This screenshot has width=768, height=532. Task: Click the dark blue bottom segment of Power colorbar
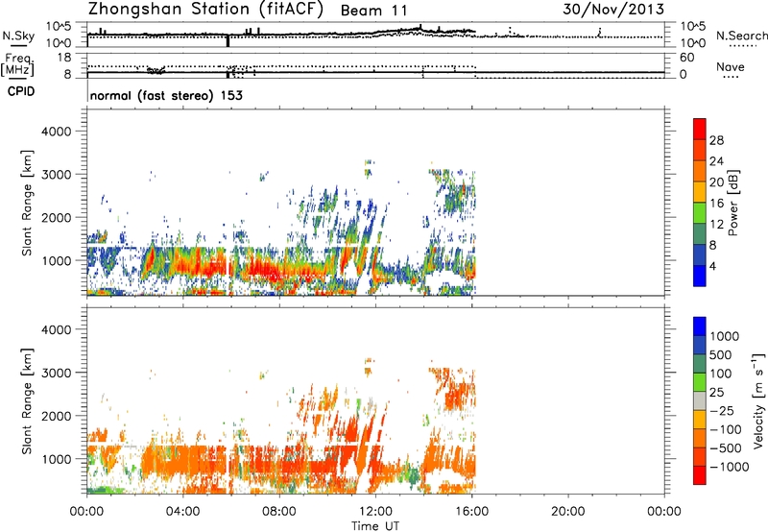[x=700, y=276]
